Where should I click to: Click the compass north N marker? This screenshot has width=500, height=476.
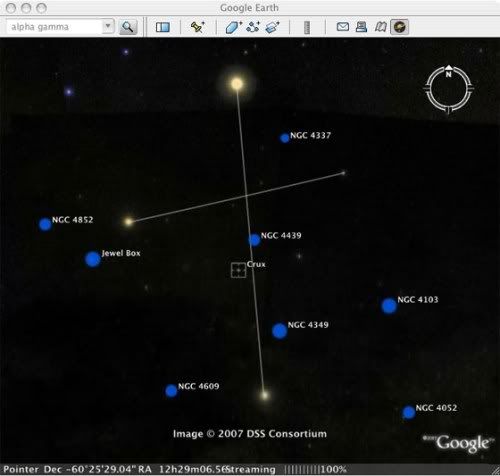pyautogui.click(x=449, y=74)
